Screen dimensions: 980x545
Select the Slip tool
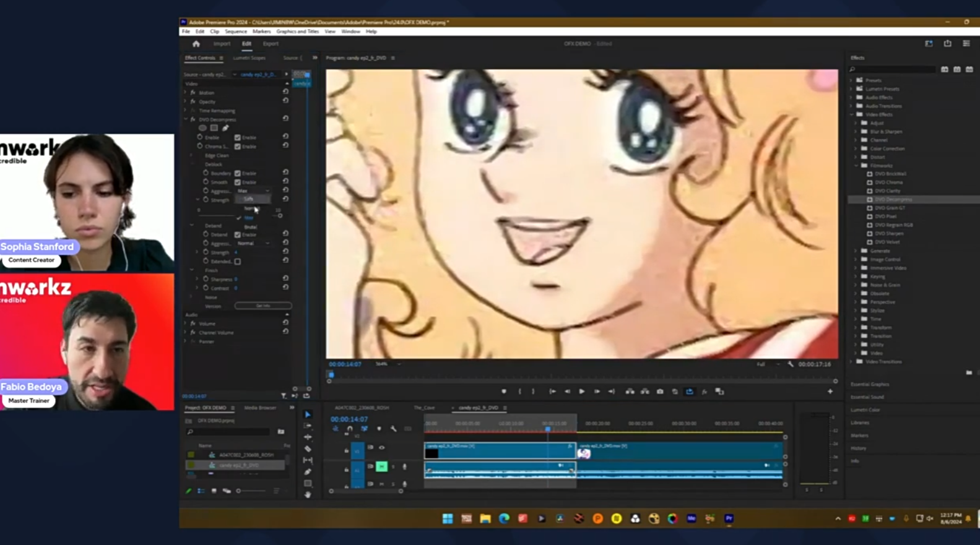[x=308, y=460]
